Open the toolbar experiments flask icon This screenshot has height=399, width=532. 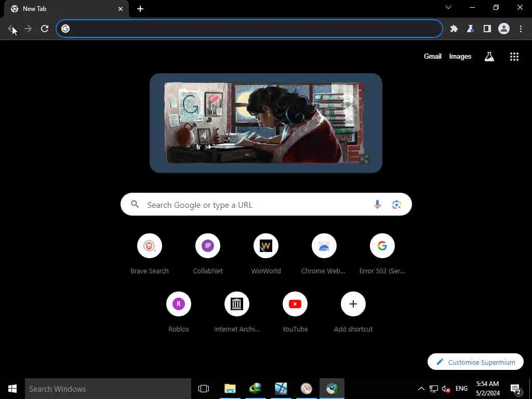[x=470, y=29]
